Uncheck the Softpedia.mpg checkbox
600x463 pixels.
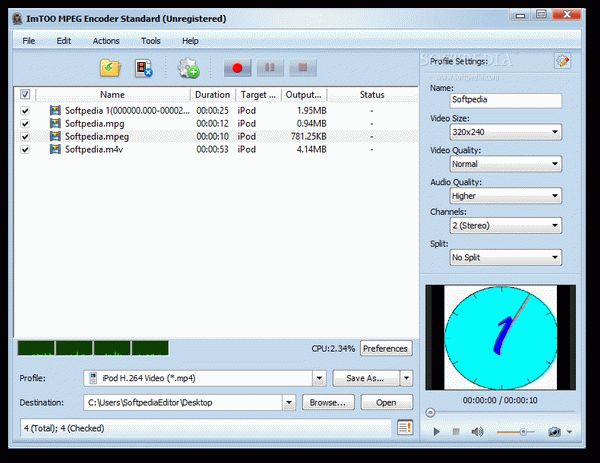tap(25, 124)
